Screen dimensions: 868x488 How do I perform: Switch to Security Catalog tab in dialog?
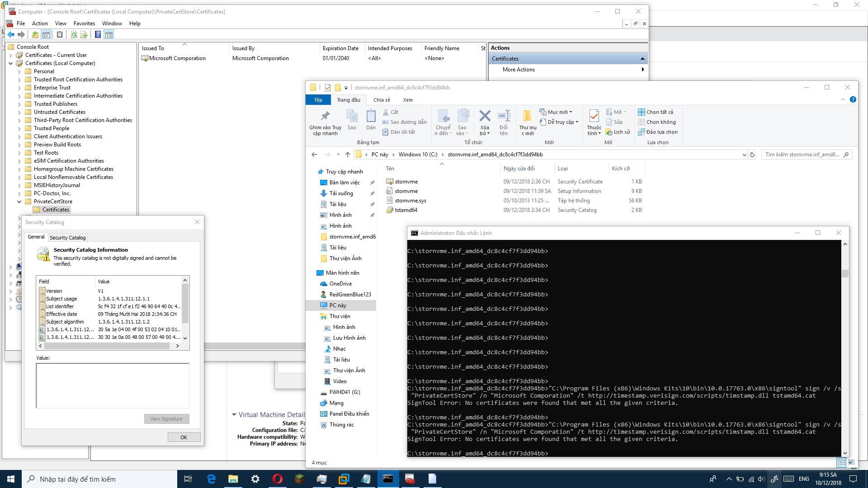point(67,238)
